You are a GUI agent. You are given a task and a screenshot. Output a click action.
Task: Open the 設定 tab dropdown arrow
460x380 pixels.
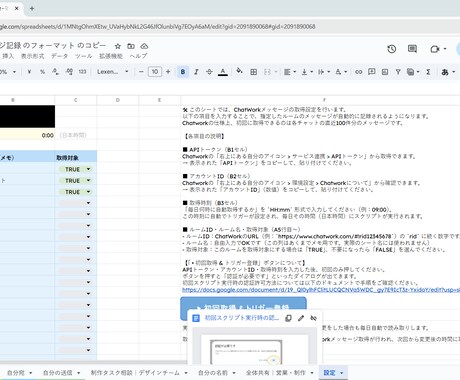point(342,373)
